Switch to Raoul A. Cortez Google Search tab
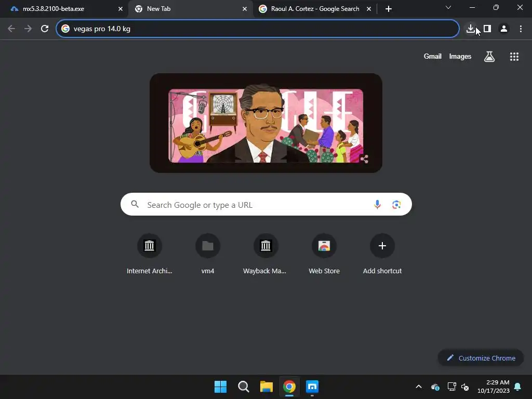532x399 pixels. click(x=315, y=9)
